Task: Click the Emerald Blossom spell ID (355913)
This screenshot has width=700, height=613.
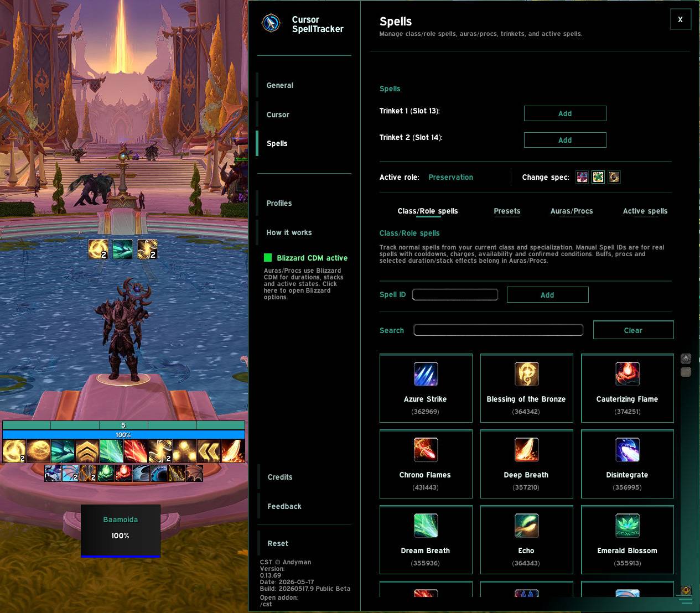Action: tap(627, 563)
